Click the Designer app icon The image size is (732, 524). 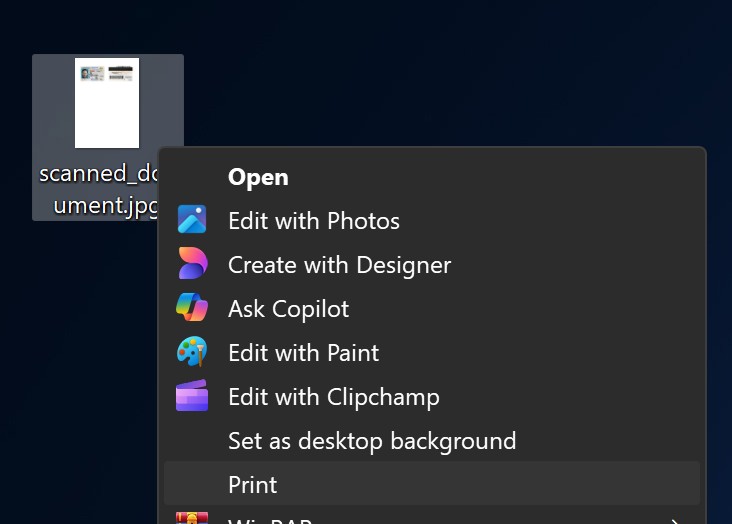pyautogui.click(x=192, y=264)
